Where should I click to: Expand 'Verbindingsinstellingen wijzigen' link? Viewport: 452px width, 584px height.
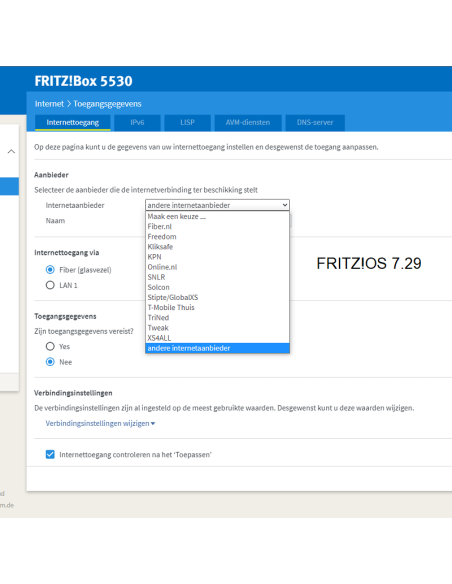100,423
